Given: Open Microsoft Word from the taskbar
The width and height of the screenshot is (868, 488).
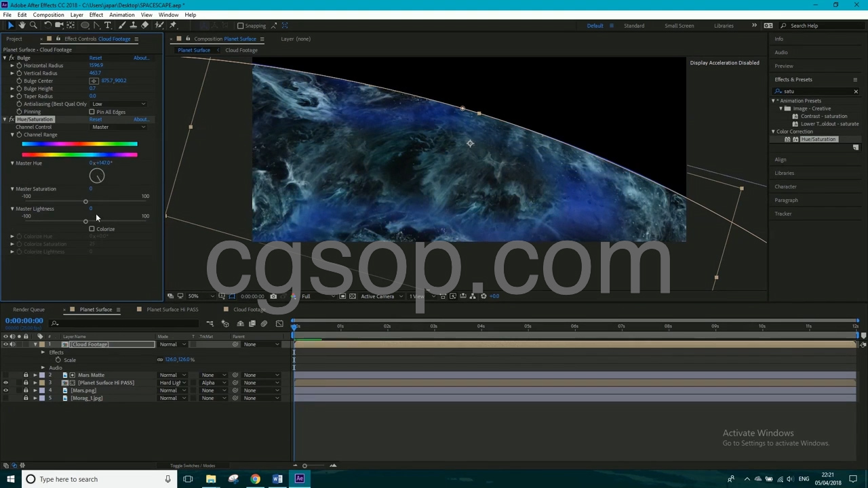Looking at the screenshot, I should [277, 479].
